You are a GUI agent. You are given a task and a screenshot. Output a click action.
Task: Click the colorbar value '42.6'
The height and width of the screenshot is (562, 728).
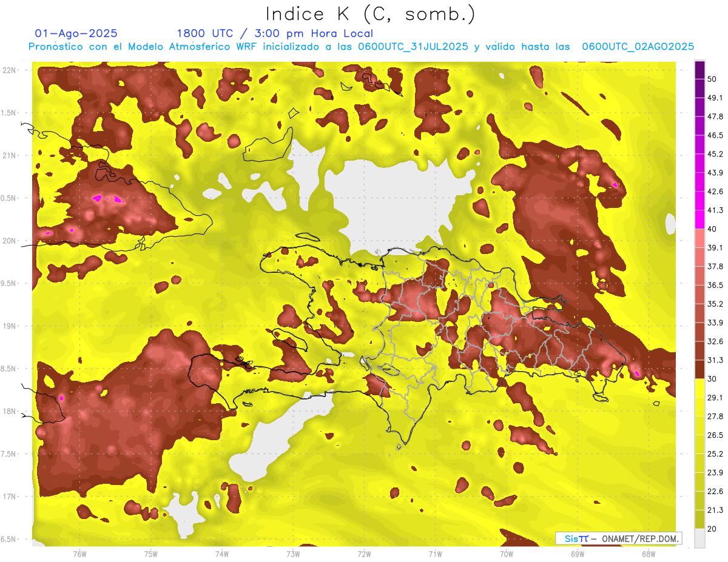tap(715, 192)
